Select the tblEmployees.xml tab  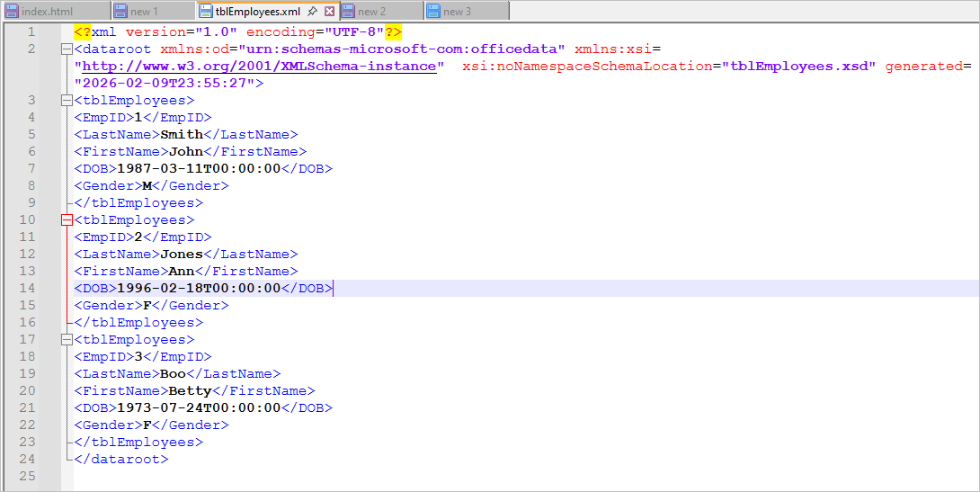pyautogui.click(x=257, y=12)
